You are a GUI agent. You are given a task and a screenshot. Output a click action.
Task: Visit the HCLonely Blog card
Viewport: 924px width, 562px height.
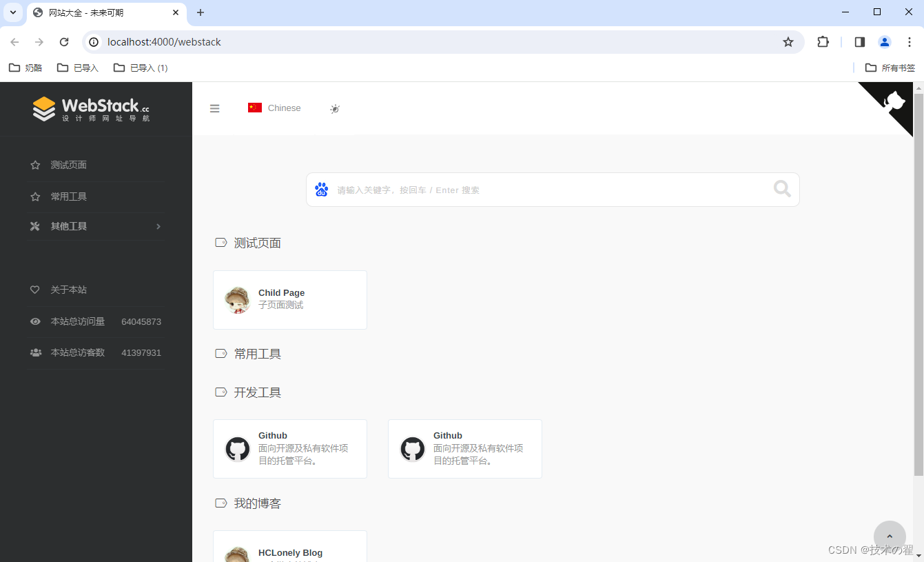pos(289,548)
